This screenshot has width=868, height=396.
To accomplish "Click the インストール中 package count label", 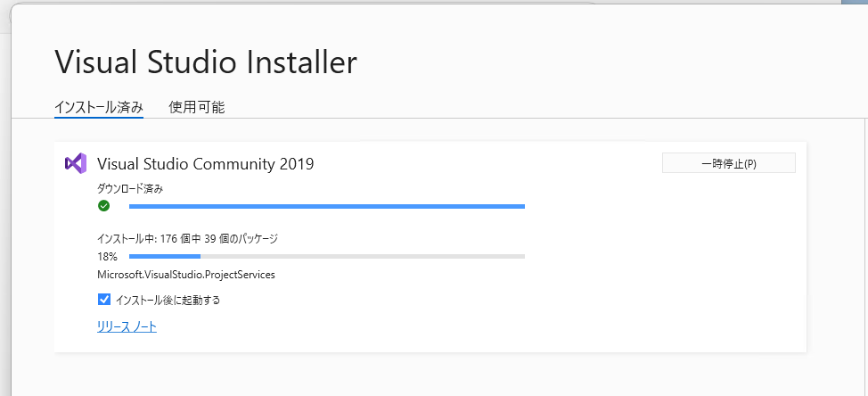I will tap(187, 238).
